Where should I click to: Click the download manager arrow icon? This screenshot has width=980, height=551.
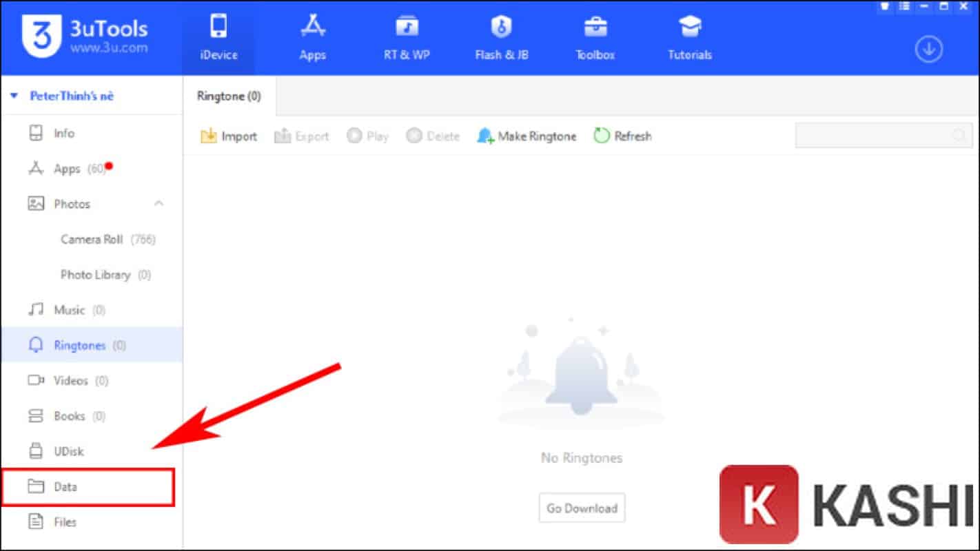[928, 49]
